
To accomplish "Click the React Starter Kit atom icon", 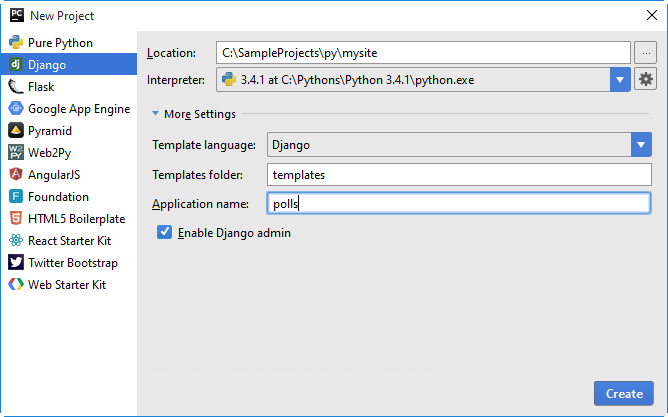I will click(16, 240).
